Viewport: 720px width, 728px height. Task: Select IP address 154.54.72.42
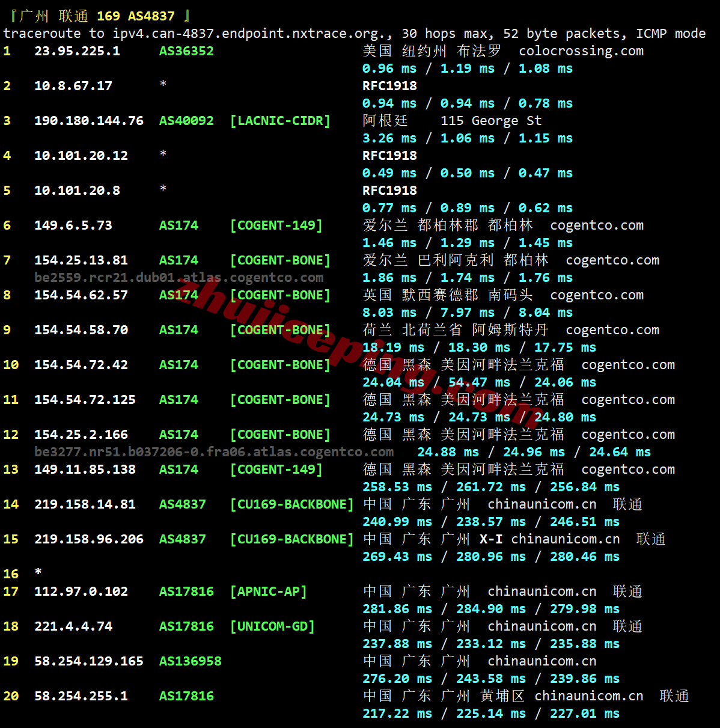tap(81, 365)
